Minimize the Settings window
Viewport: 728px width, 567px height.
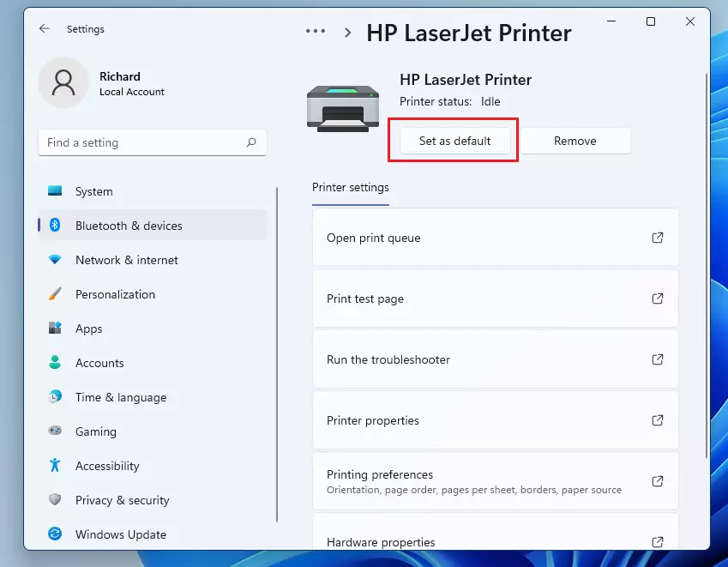tap(611, 21)
